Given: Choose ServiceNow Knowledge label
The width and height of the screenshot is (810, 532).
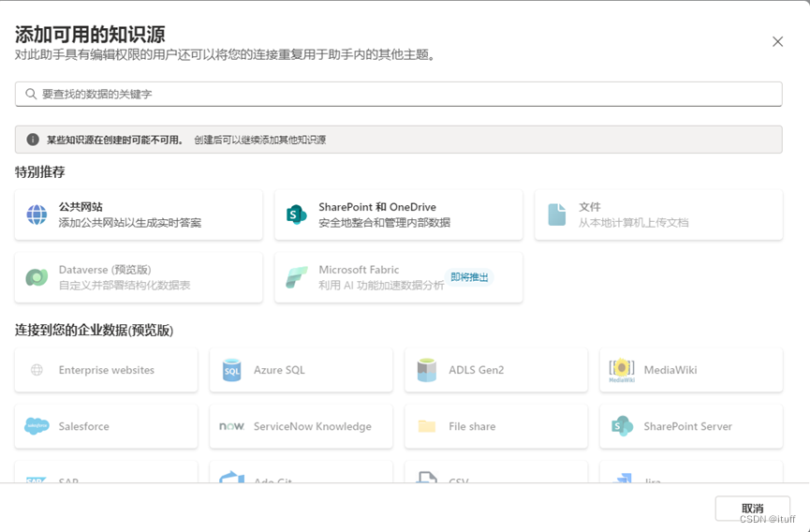Looking at the screenshot, I should [x=313, y=426].
